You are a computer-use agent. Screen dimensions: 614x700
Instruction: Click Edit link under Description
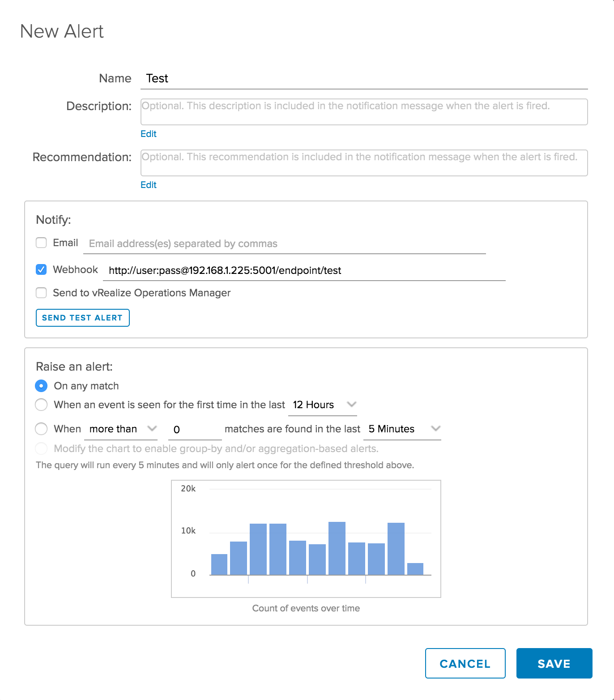tap(148, 134)
